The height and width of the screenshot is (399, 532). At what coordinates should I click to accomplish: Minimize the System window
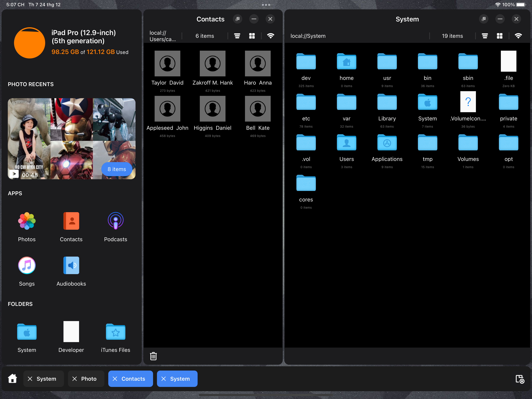click(500, 19)
